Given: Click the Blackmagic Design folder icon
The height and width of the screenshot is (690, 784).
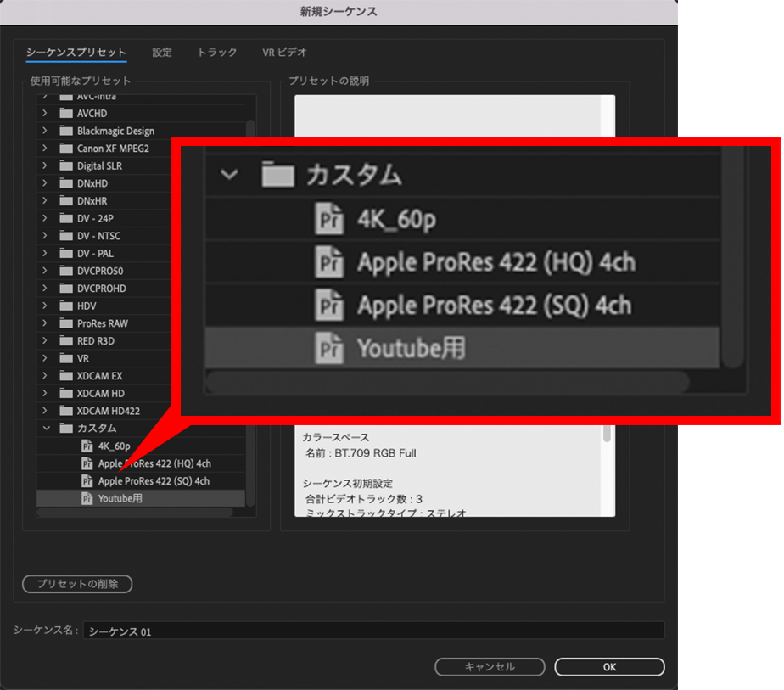Looking at the screenshot, I should click(x=66, y=131).
